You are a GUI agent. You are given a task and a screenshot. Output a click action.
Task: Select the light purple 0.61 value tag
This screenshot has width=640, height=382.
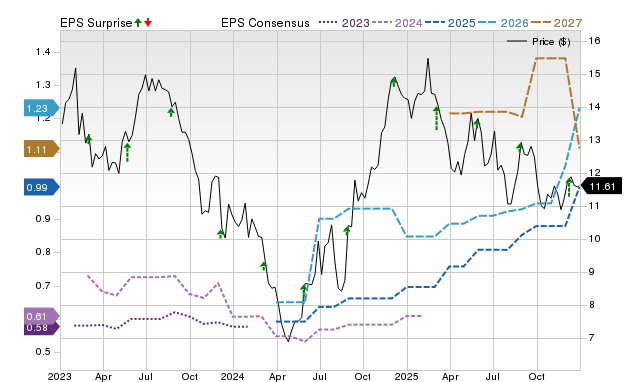point(42,315)
